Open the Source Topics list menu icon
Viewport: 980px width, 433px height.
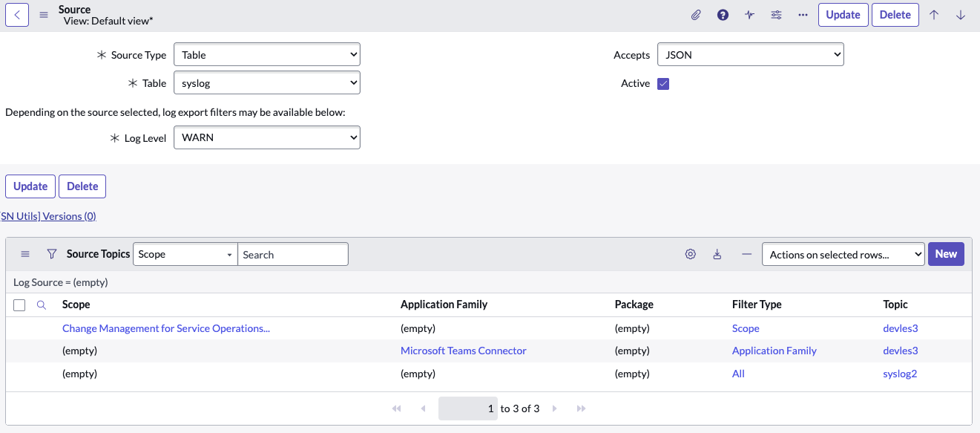click(25, 254)
